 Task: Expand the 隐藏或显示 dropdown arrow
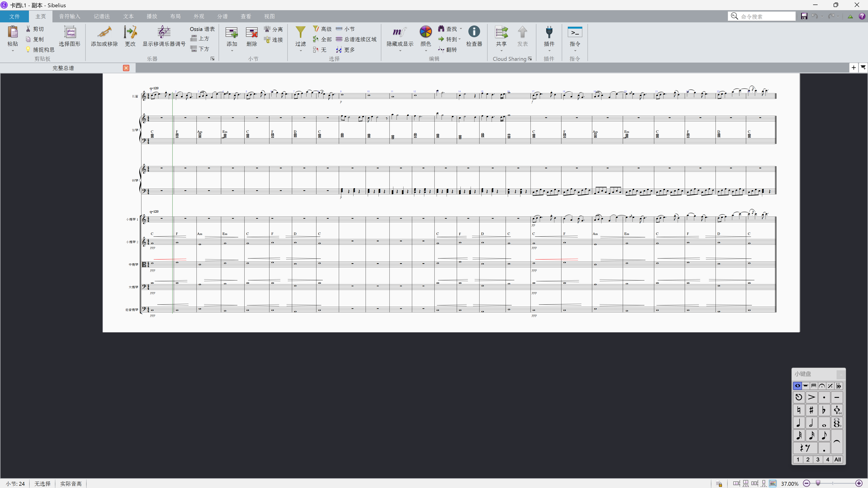pyautogui.click(x=400, y=51)
